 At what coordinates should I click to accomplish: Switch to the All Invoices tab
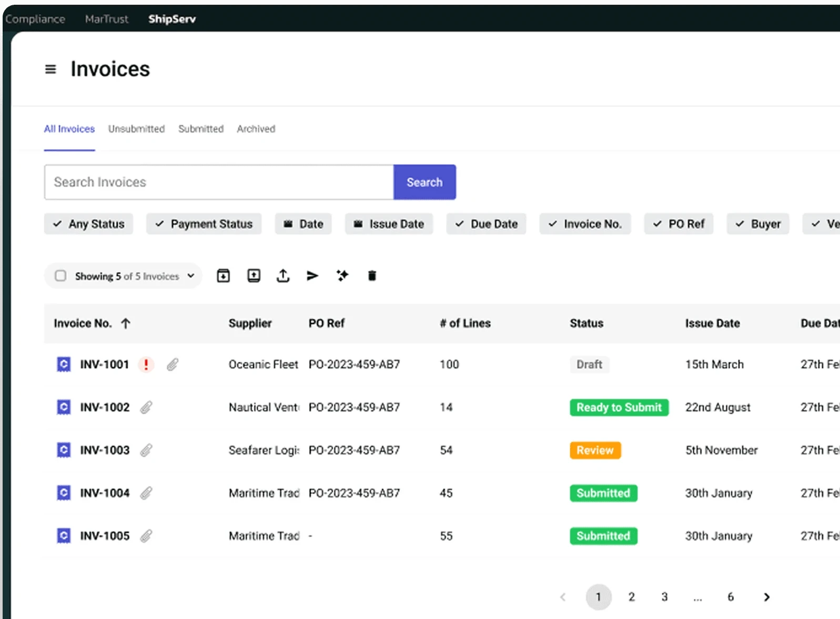click(69, 129)
